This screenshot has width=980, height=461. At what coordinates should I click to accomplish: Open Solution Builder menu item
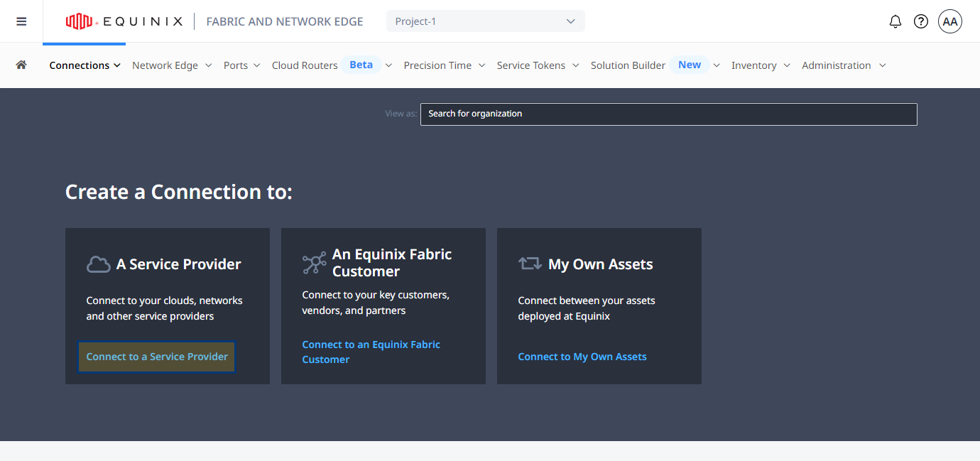[x=628, y=65]
